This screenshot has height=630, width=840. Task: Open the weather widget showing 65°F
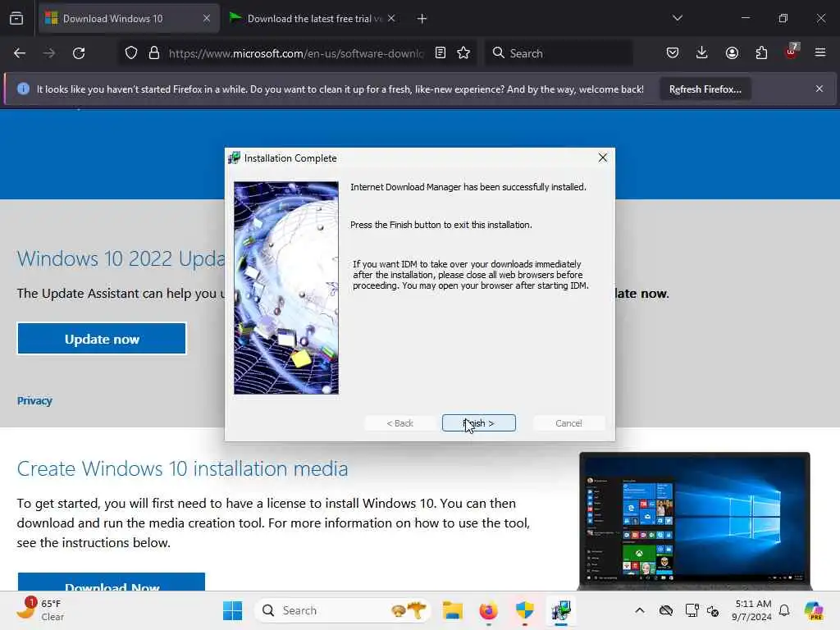(x=39, y=609)
